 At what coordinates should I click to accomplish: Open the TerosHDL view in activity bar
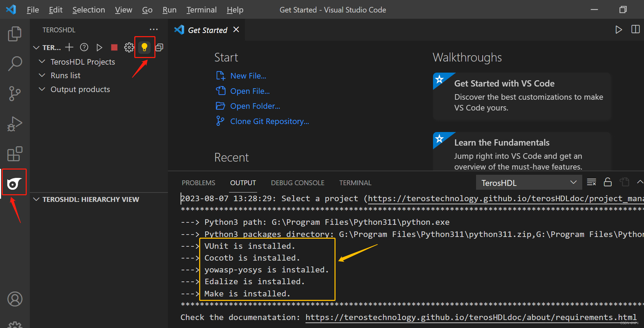pos(15,183)
